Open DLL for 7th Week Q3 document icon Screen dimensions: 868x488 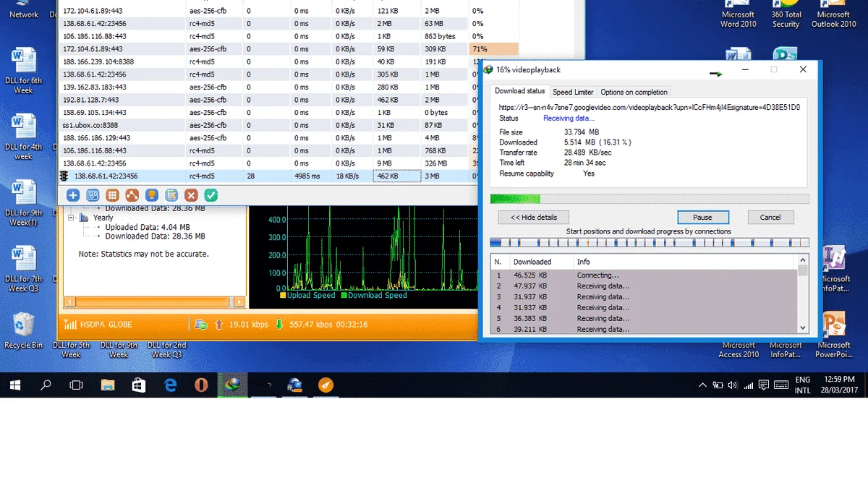[23, 270]
